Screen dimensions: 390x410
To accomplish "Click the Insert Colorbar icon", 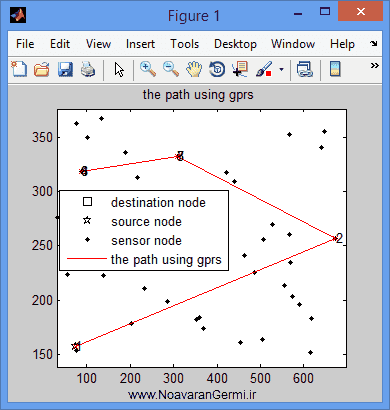I will [x=335, y=69].
